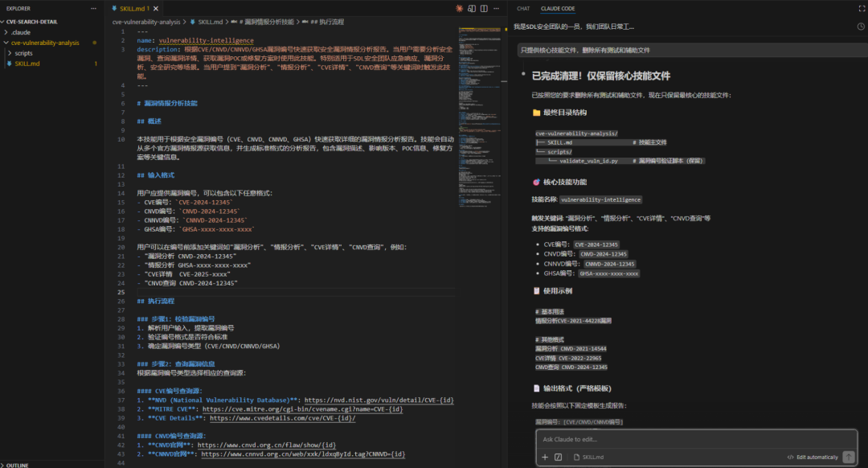868x468 pixels.
Task: Click the vulnerability-intelligence code chip in chat
Action: pos(600,199)
